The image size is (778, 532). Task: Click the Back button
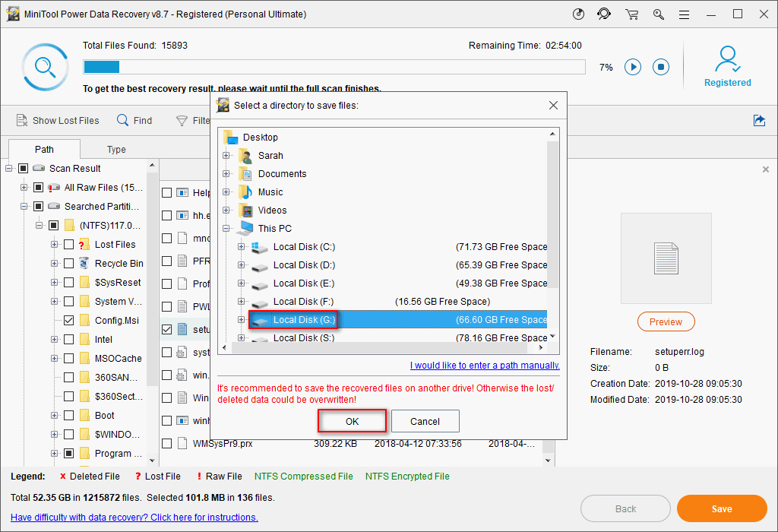(625, 508)
